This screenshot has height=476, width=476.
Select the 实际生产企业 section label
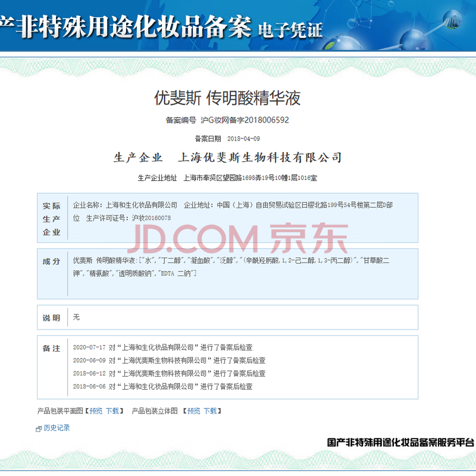(52, 219)
